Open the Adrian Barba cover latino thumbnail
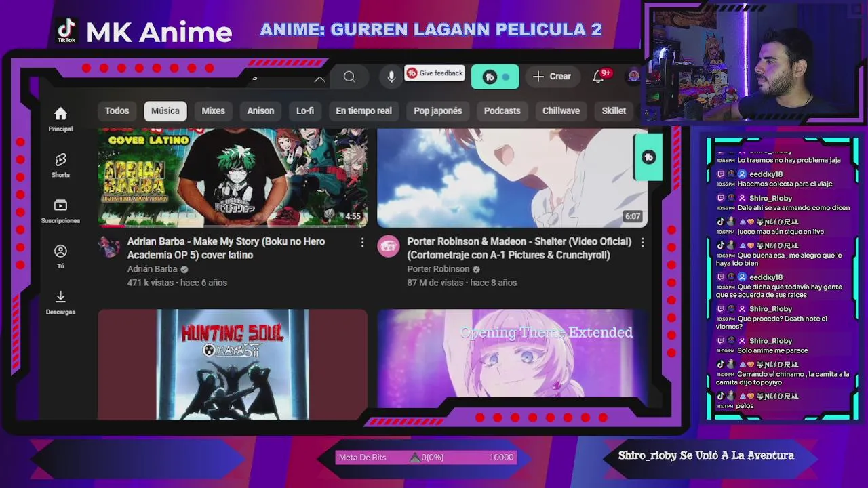This screenshot has width=868, height=488. point(233,178)
